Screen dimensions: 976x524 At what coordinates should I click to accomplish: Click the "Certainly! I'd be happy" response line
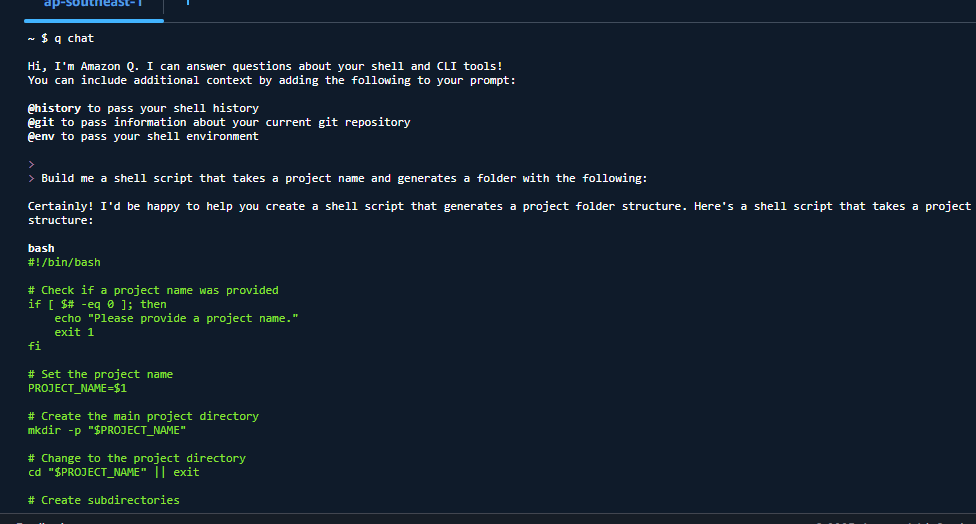tap(499, 207)
